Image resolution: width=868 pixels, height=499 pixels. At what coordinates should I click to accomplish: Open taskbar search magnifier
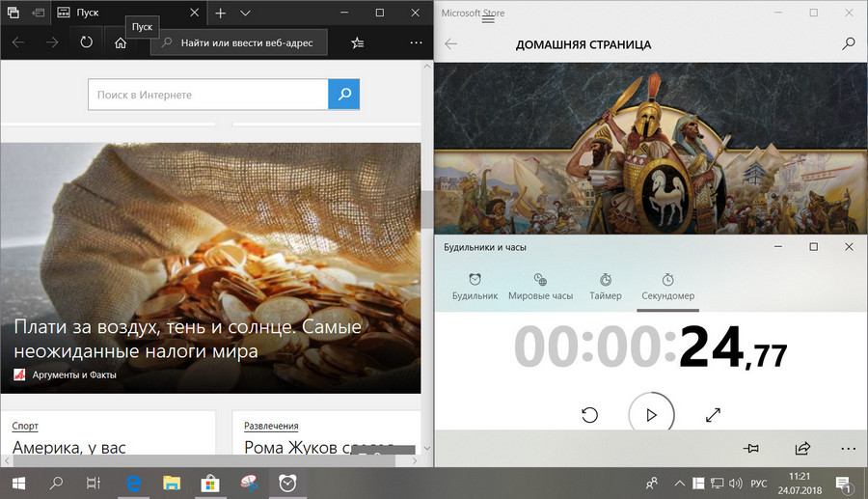56,484
